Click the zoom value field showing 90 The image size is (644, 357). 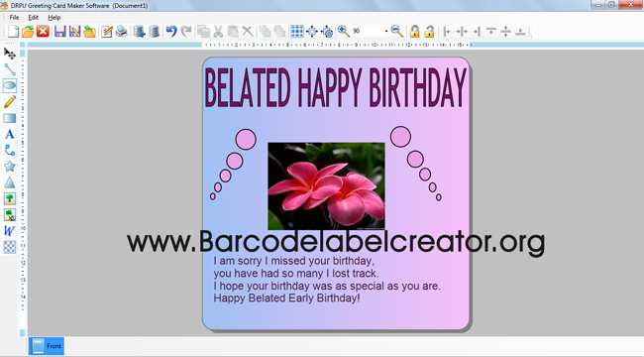[368, 32]
